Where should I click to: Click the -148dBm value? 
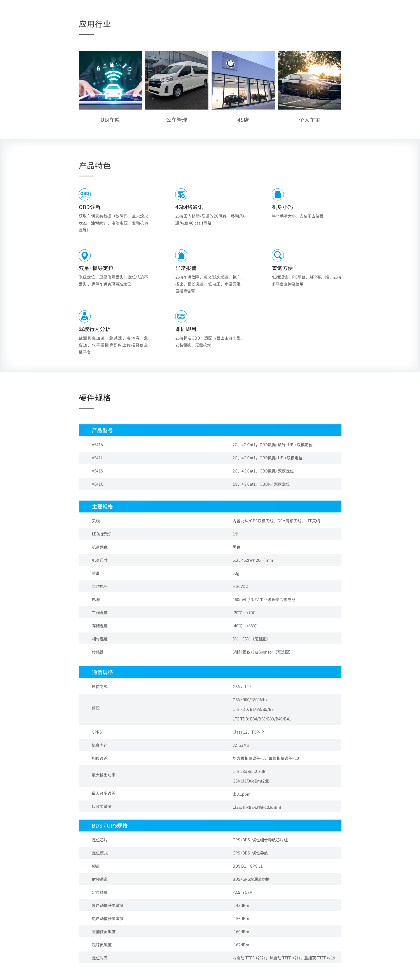241,905
